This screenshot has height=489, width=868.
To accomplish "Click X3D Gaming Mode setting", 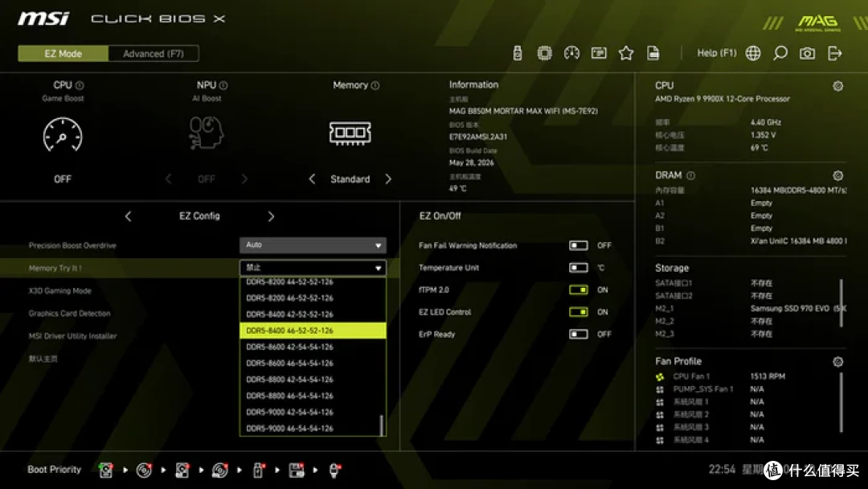I will click(x=59, y=290).
